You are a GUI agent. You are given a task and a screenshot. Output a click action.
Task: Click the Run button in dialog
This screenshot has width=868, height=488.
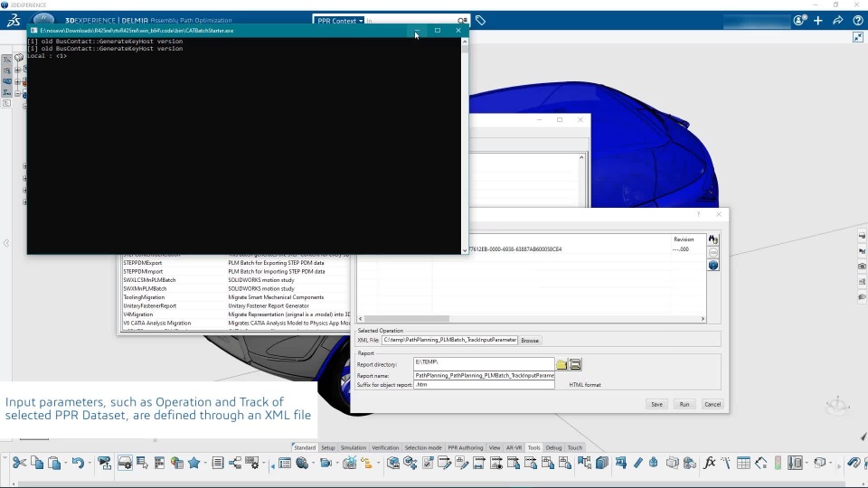[x=684, y=405]
